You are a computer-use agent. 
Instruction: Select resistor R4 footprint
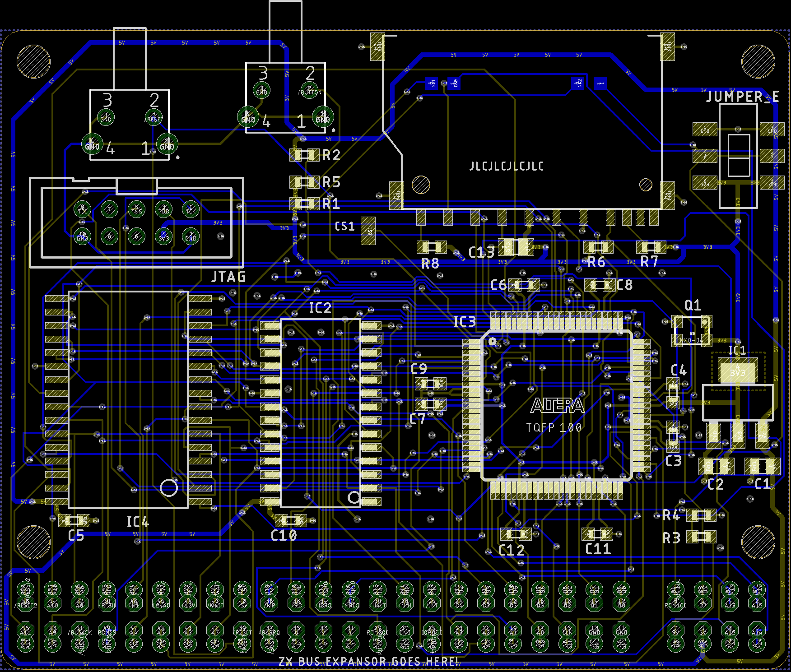pyautogui.click(x=701, y=515)
